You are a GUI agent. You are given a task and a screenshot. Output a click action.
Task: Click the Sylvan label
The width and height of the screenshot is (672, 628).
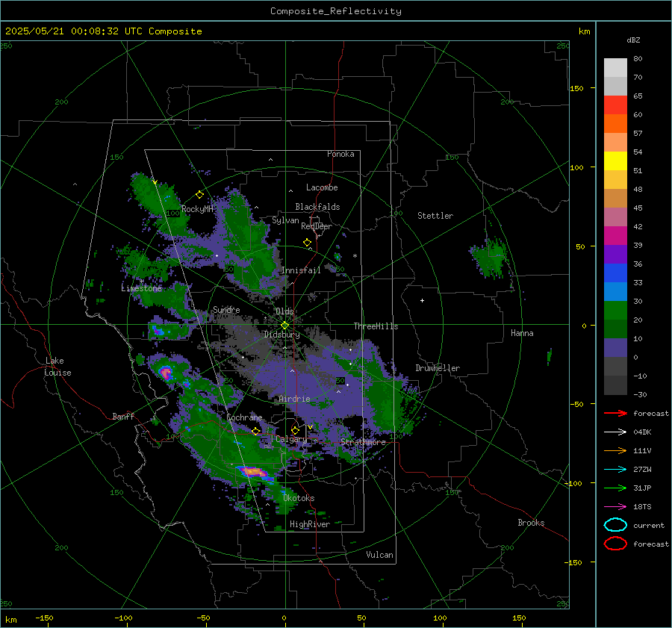[x=285, y=220]
